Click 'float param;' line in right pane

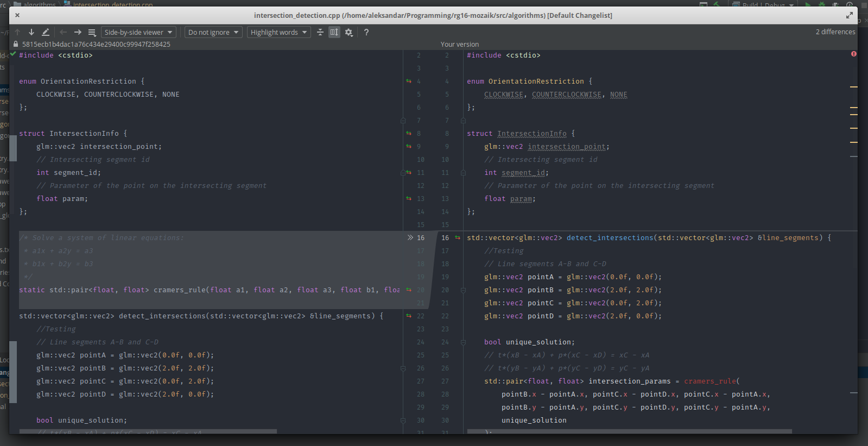510,199
